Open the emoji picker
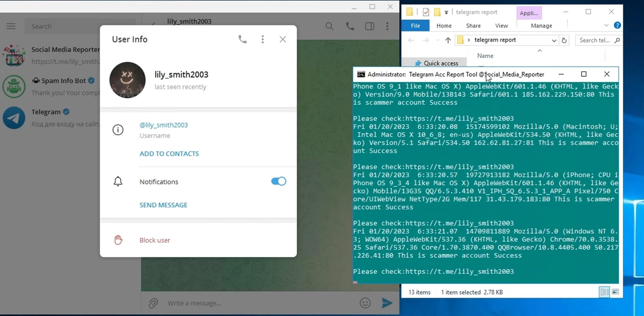The width and height of the screenshot is (644, 316). 365,303
